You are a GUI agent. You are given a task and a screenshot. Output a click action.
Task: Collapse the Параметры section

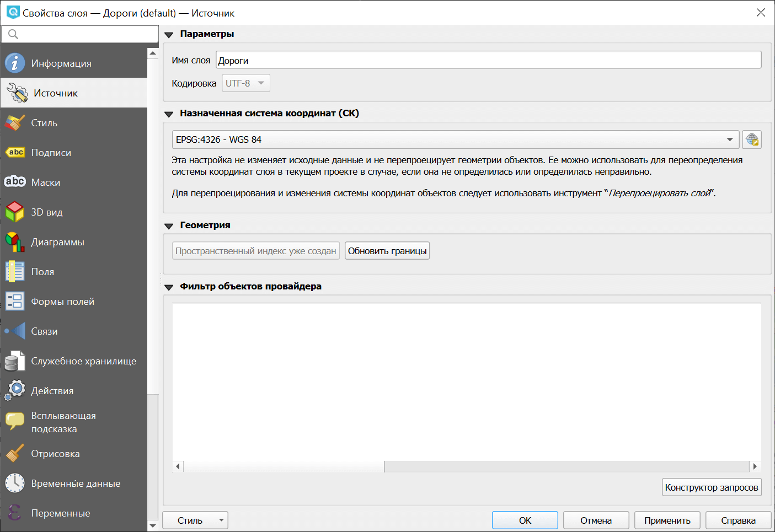169,34
